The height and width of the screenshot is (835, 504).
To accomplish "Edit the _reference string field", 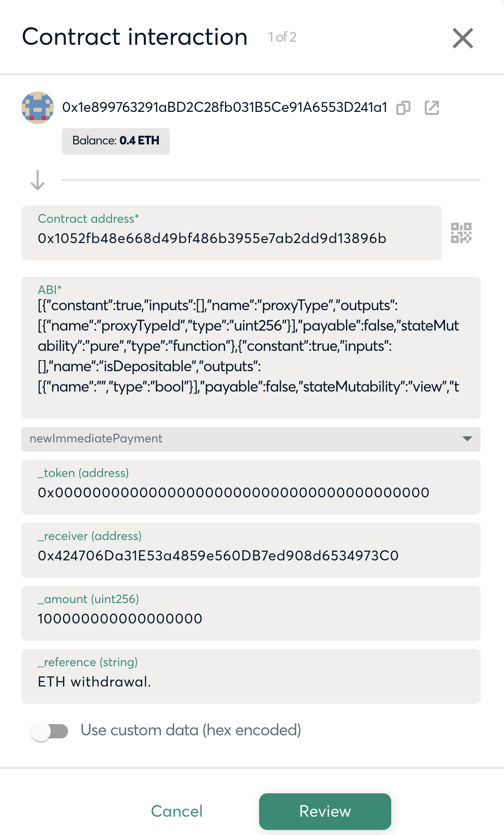I will 251,681.
